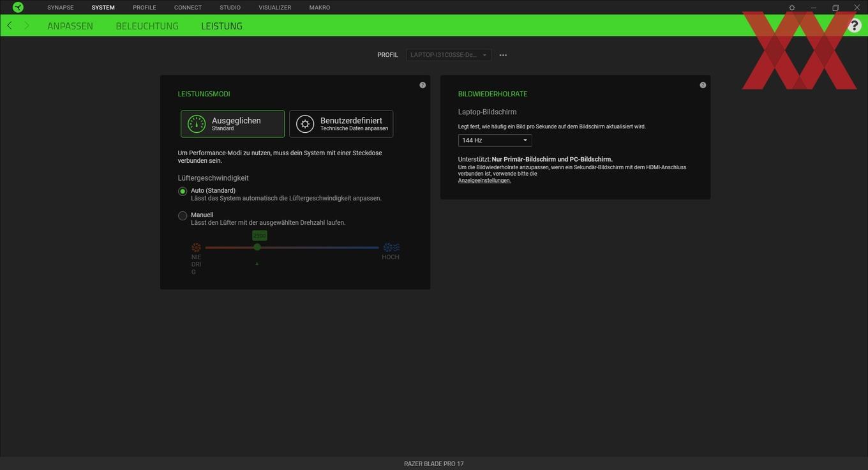The image size is (868, 470).
Task: Click the Razer logo icon
Action: [18, 7]
